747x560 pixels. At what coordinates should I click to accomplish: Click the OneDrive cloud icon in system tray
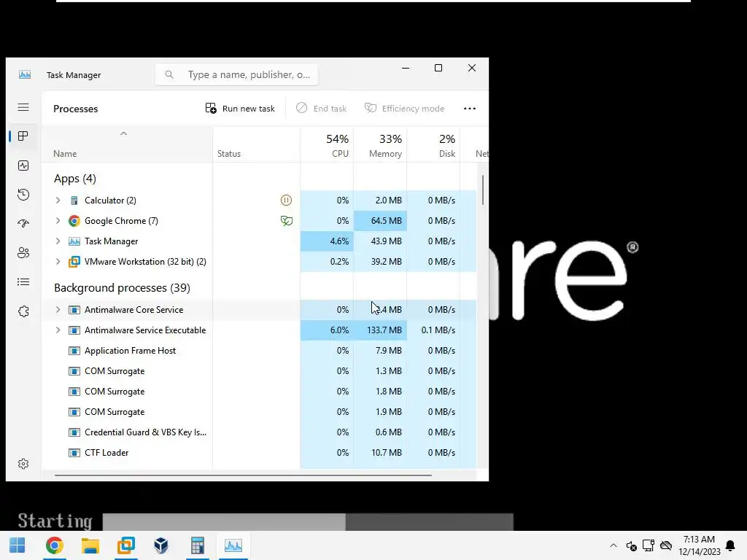tap(666, 545)
